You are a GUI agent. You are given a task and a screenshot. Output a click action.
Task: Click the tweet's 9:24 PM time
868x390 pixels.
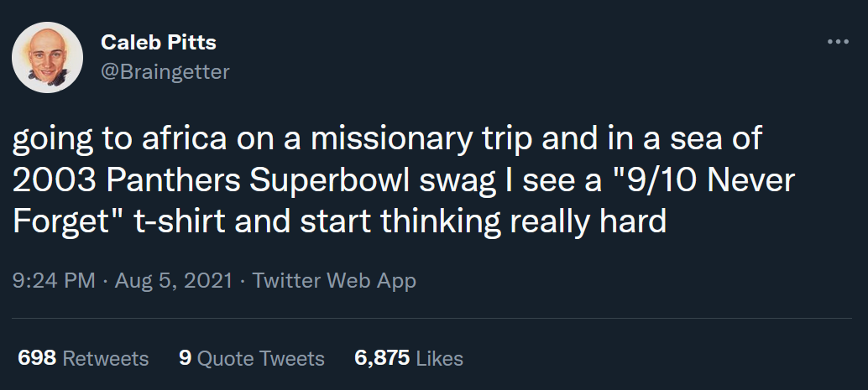54,281
